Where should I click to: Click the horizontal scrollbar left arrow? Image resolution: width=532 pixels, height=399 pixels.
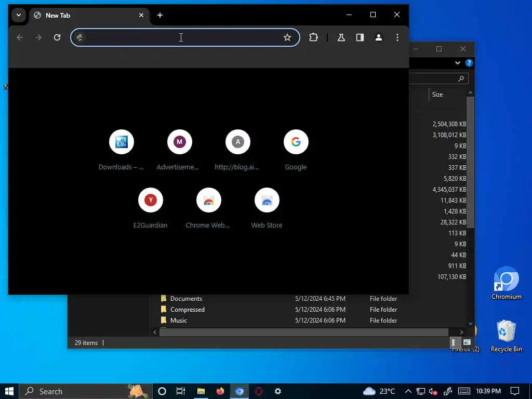155,332
